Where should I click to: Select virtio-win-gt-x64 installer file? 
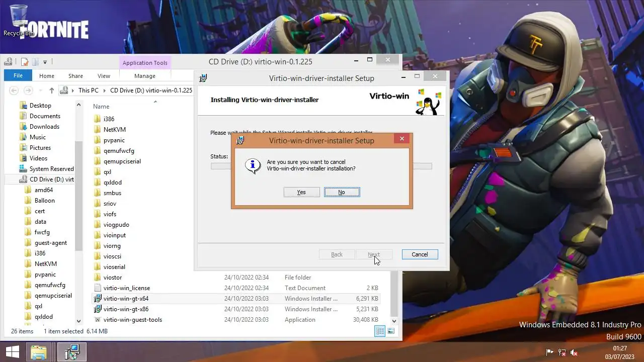pyautogui.click(x=126, y=299)
